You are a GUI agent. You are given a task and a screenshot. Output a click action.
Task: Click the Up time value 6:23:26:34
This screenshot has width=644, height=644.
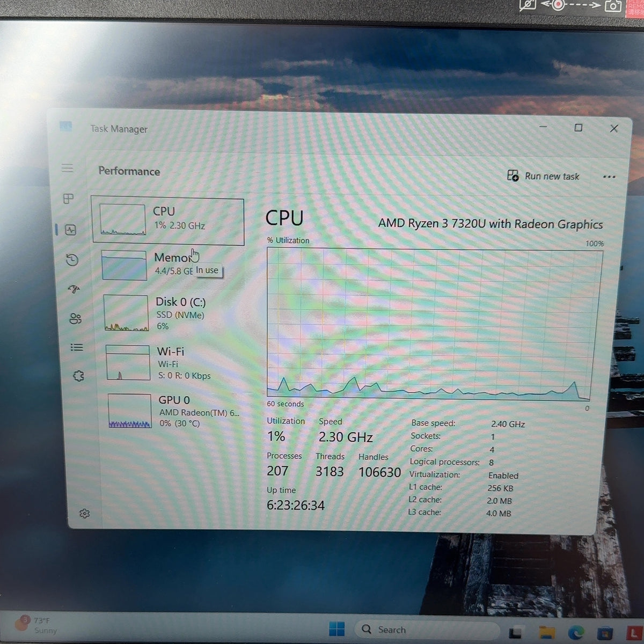[296, 506]
